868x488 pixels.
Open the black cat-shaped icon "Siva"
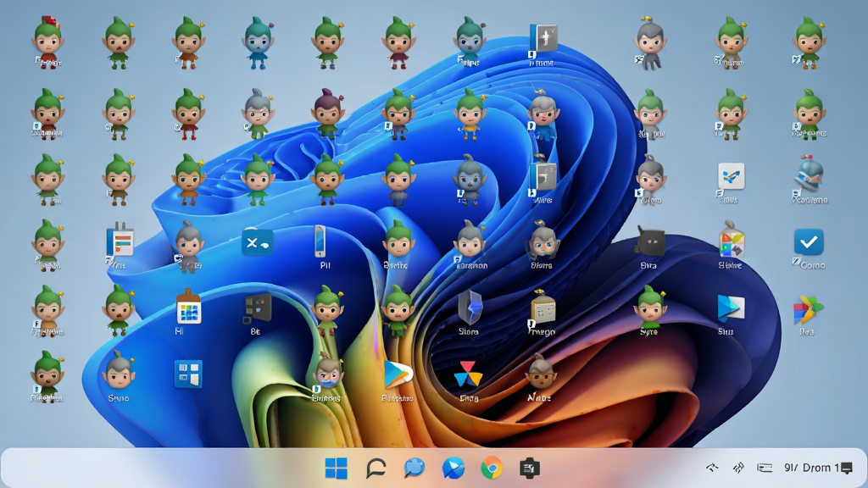650,241
